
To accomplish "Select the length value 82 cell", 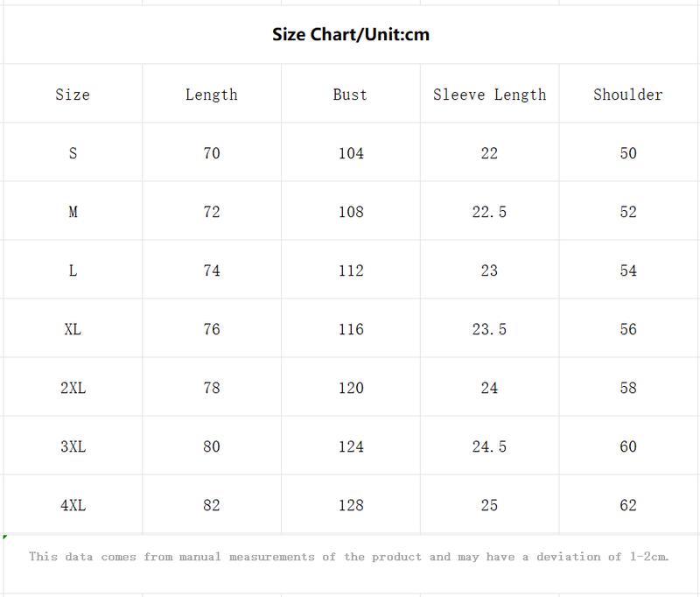I will pyautogui.click(x=212, y=504).
